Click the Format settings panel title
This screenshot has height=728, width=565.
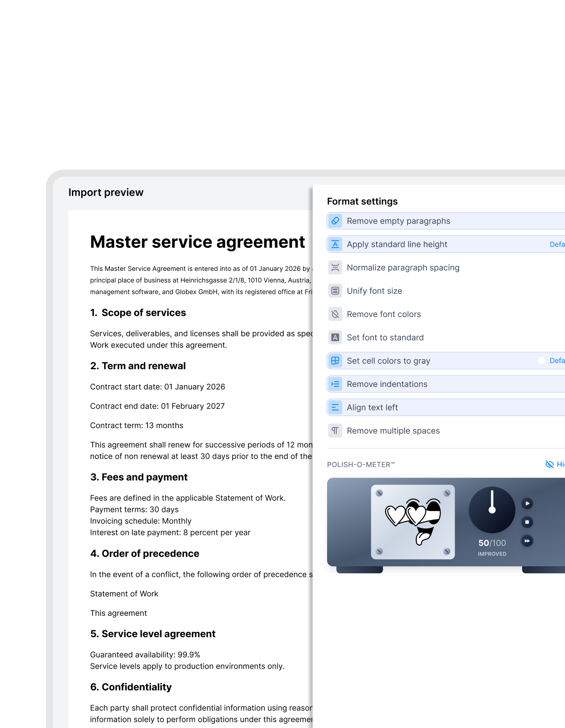362,201
